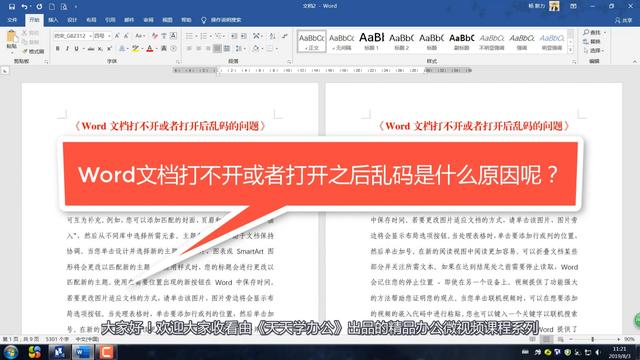Open Word from the Windows taskbar
640x360 pixels.
(x=82, y=352)
